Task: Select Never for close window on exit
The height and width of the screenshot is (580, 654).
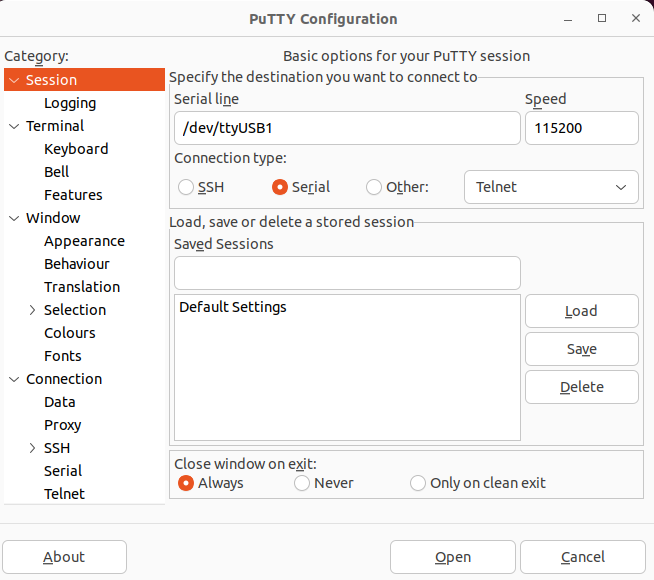Action: tap(302, 483)
